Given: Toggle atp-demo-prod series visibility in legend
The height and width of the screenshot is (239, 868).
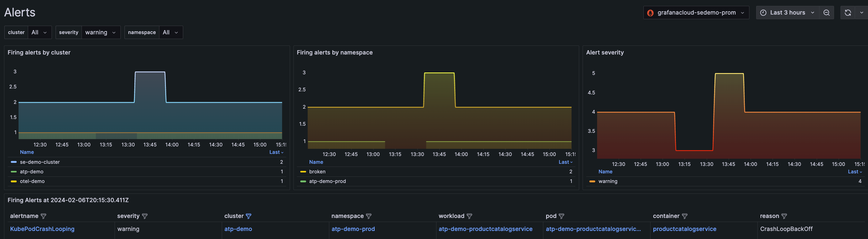Looking at the screenshot, I should [x=327, y=181].
